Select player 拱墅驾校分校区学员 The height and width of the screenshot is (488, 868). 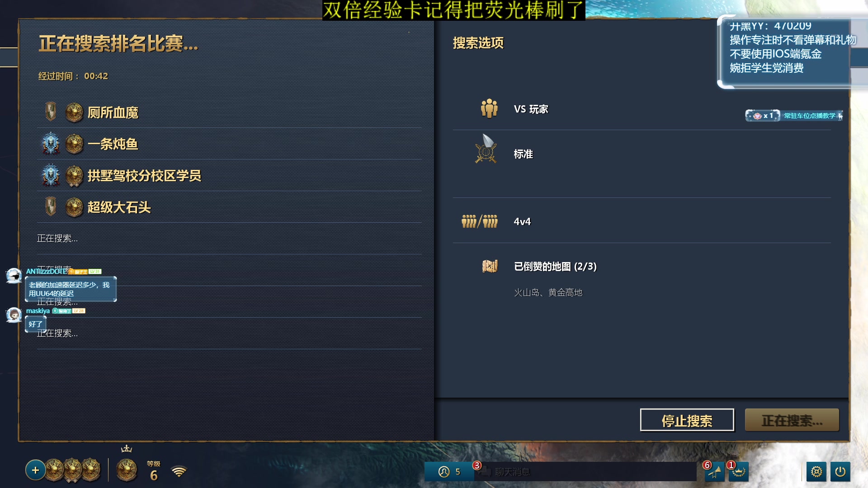(229, 175)
